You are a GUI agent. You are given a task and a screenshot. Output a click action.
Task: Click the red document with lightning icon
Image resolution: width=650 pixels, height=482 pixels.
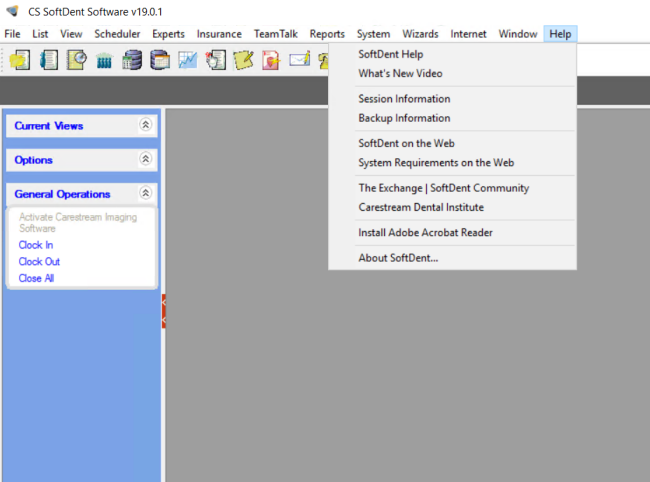pyautogui.click(x=271, y=60)
